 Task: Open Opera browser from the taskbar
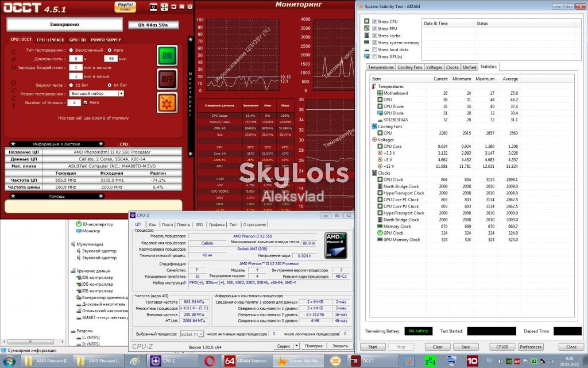pos(210,361)
